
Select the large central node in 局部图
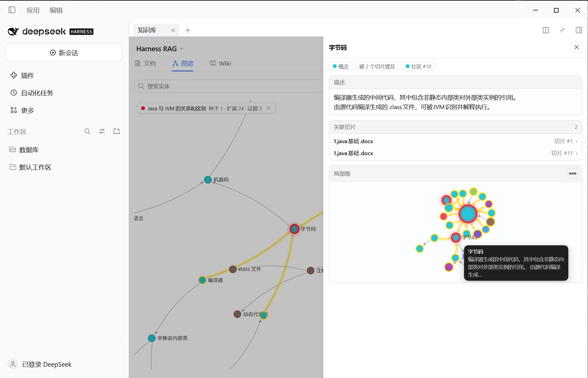click(468, 214)
